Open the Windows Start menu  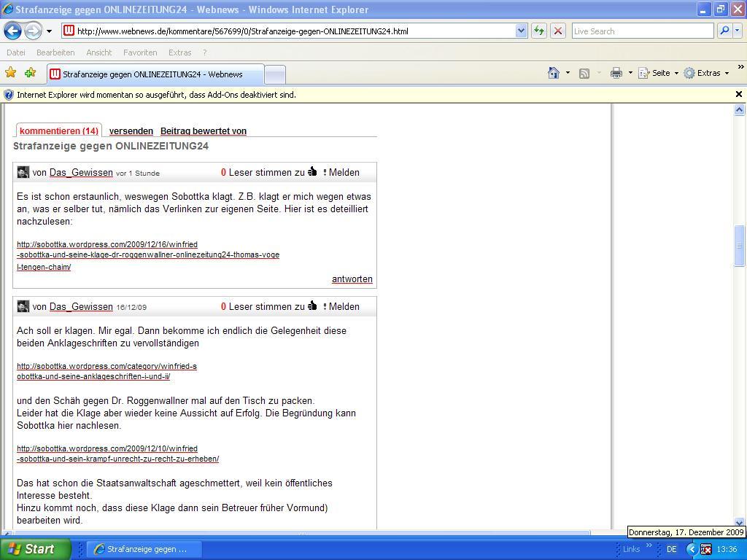pyautogui.click(x=35, y=549)
